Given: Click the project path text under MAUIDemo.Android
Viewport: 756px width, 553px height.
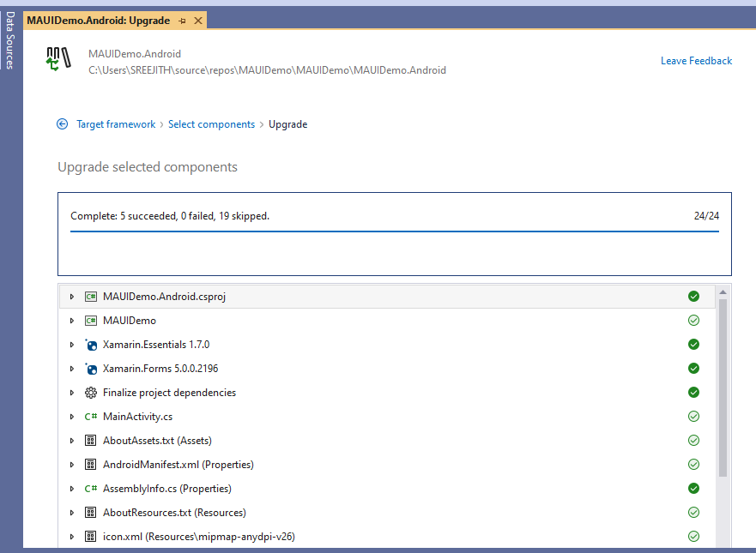Looking at the screenshot, I should 267,70.
